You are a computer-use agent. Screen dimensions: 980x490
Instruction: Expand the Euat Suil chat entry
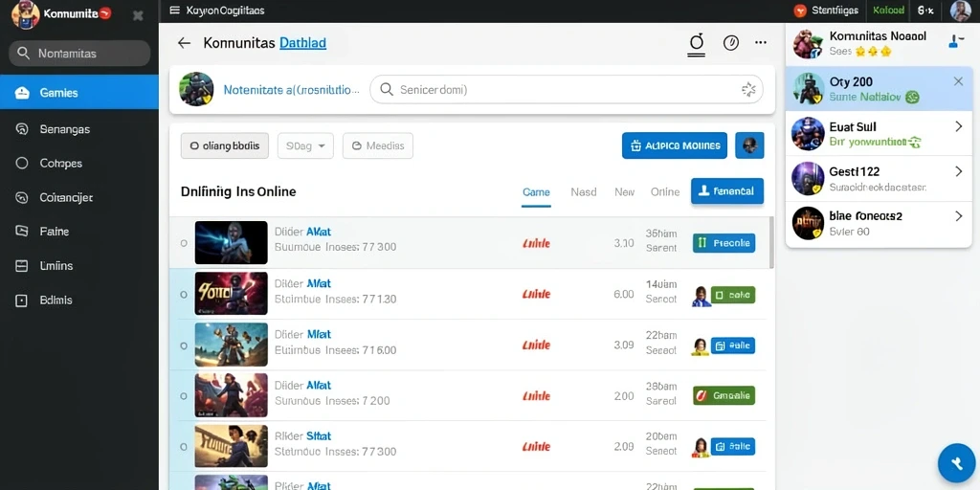(x=959, y=126)
